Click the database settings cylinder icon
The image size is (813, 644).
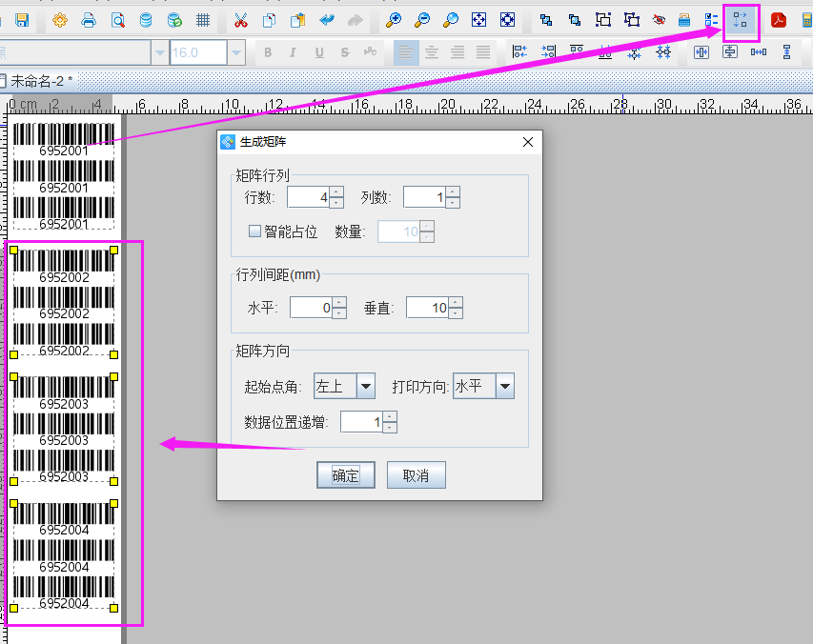pyautogui.click(x=146, y=20)
